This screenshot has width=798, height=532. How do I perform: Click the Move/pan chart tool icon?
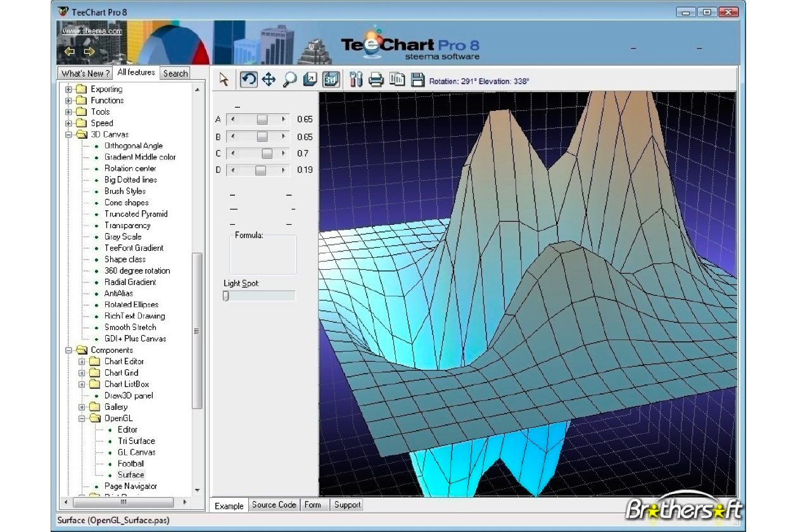pyautogui.click(x=269, y=80)
